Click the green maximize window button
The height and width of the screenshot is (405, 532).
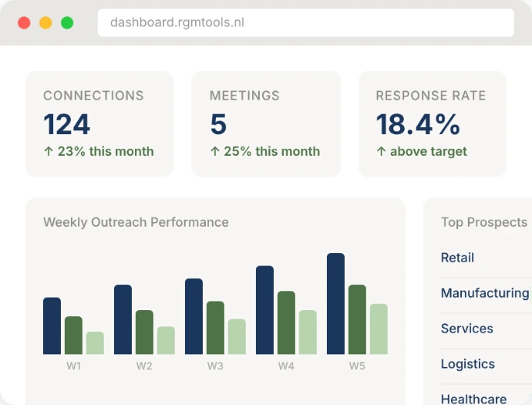tap(67, 22)
